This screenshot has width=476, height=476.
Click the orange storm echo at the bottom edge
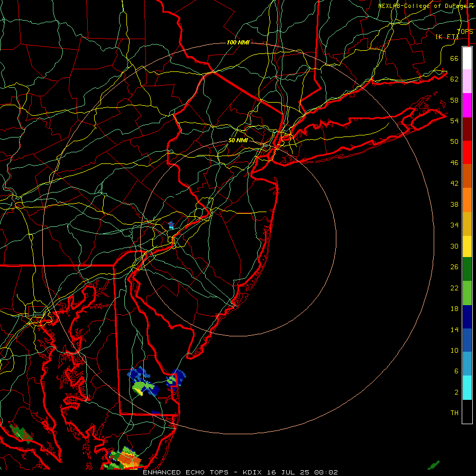[130, 459]
